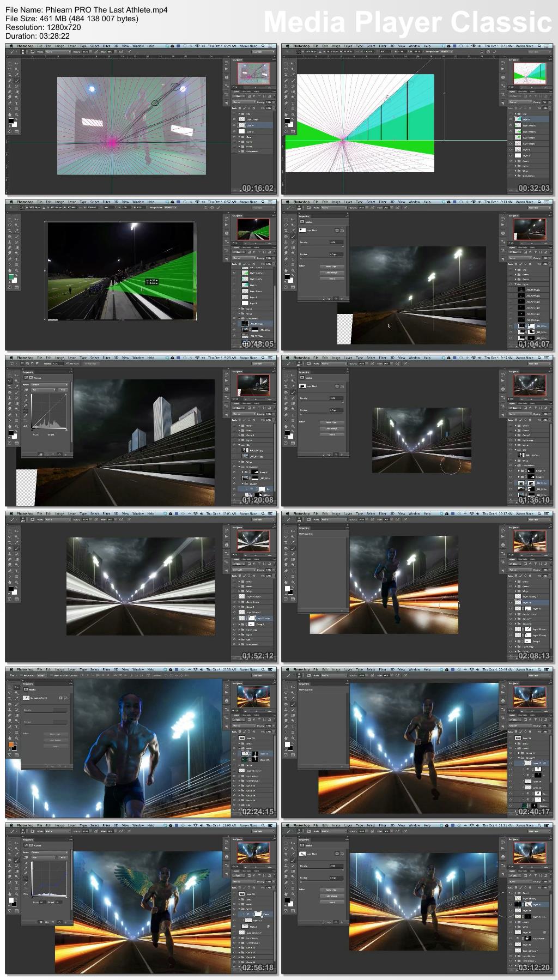Image resolution: width=558 pixels, height=980 pixels.
Task: 00:16:02 frame: open Actions panel play icon
Action: (x=227, y=69)
